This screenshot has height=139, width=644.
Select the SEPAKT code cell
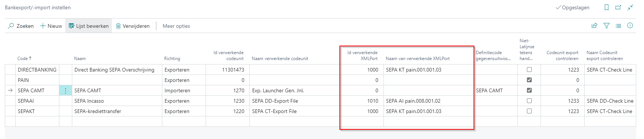pyautogui.click(x=37, y=111)
